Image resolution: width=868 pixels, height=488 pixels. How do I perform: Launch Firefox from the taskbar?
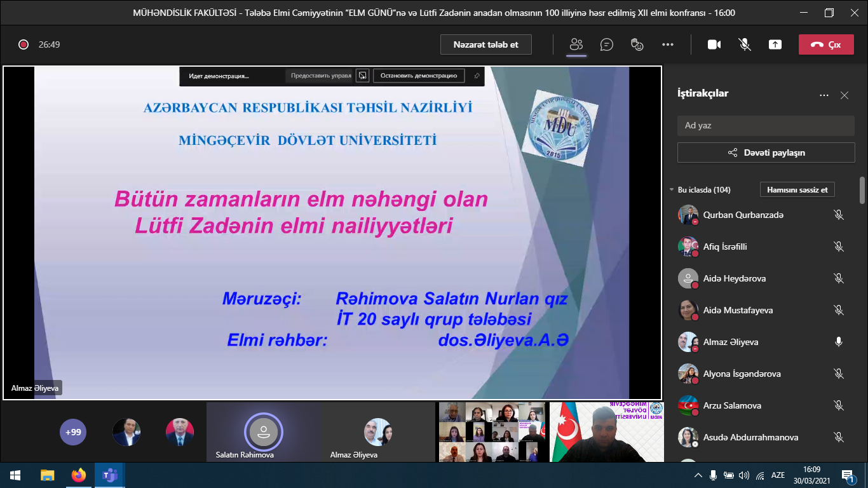pos(79,475)
